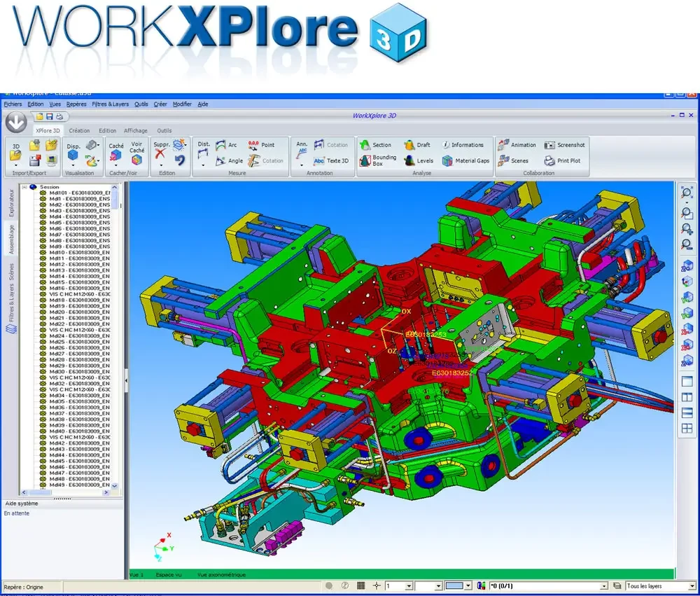Viewport: 700px width, 596px height.
Task: Open the Fichiers menu
Action: 13,104
